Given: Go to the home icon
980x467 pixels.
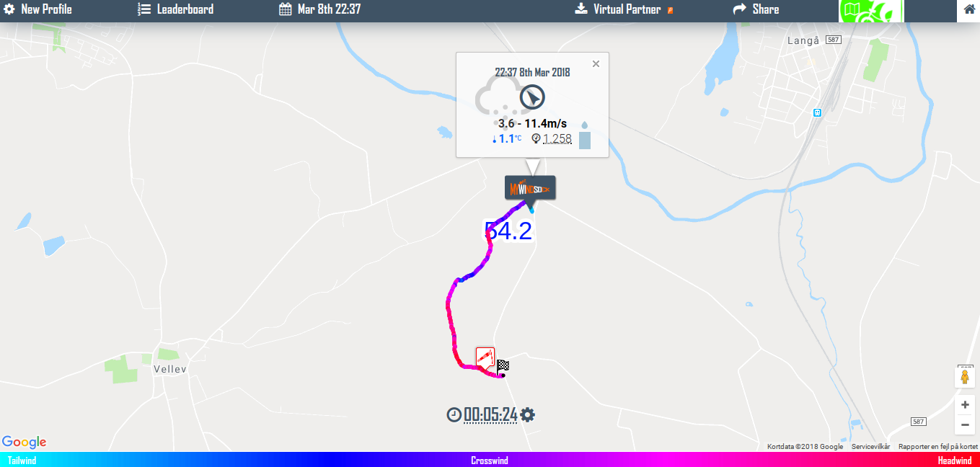Looking at the screenshot, I should point(969,10).
